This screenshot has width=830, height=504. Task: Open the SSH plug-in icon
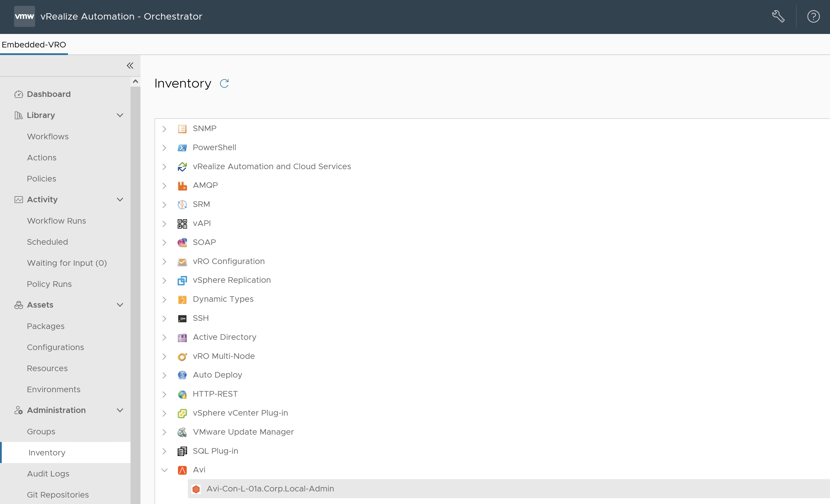point(182,318)
